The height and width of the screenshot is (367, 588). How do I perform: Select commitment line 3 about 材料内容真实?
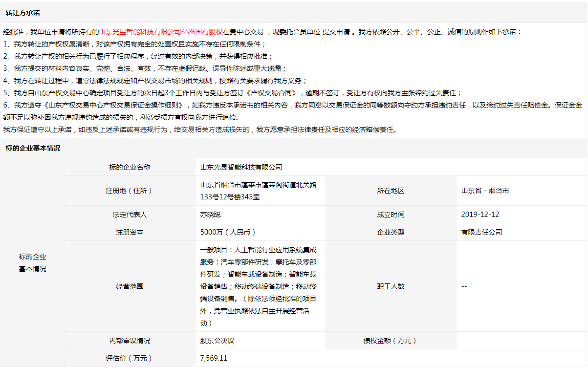(145, 68)
